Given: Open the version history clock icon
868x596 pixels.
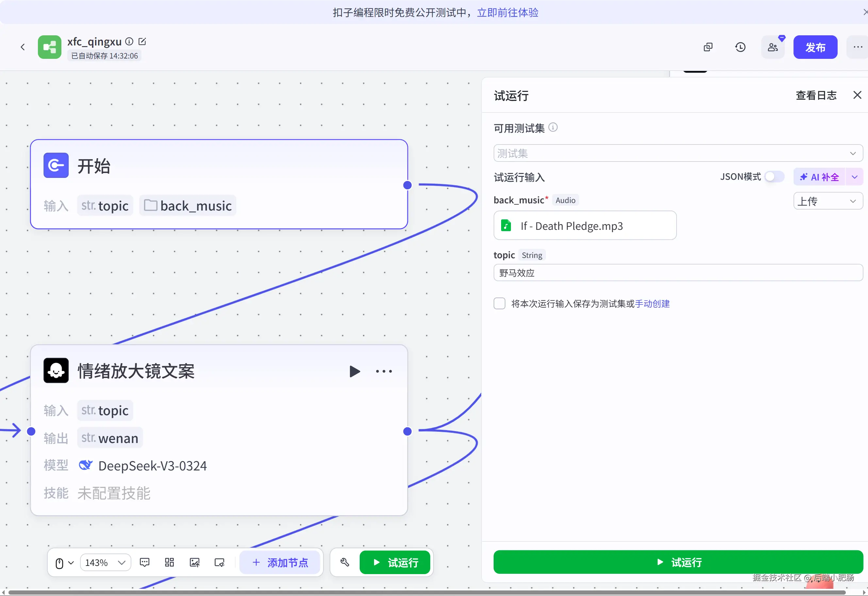Looking at the screenshot, I should (x=740, y=47).
